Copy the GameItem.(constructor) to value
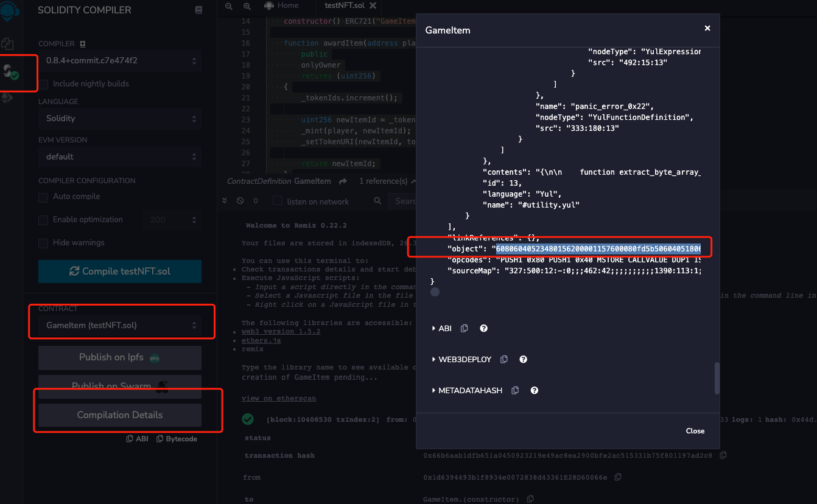The height and width of the screenshot is (504, 817). point(530,499)
